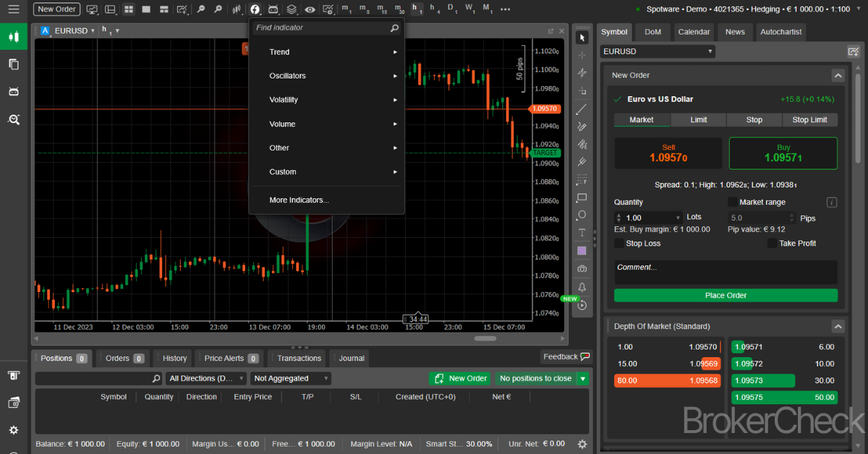Select the m5 timeframe
868x454 pixels.
coord(364,9)
